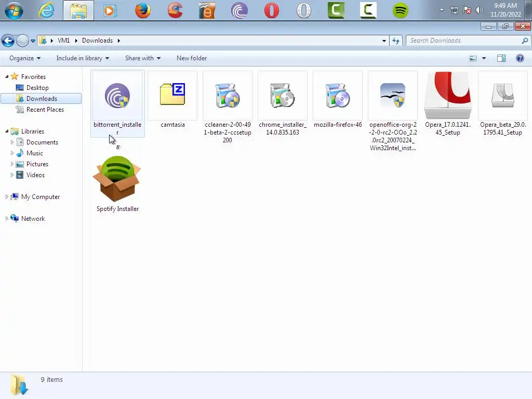Select the mozilla-firefox-46 installer icon

(337, 96)
